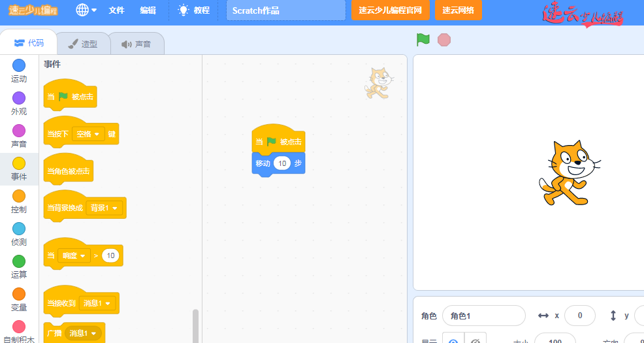The height and width of the screenshot is (343, 644).
Task: Click the 大小 size field
Action: tap(555, 339)
